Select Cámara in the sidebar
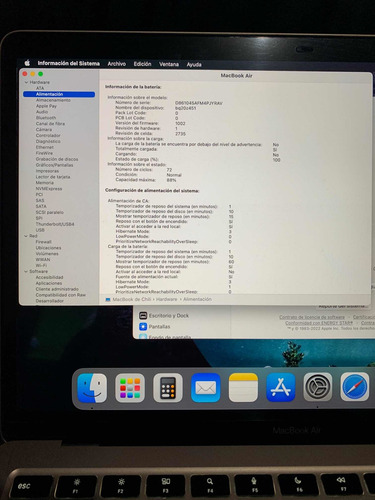The width and height of the screenshot is (375, 500). [44, 130]
